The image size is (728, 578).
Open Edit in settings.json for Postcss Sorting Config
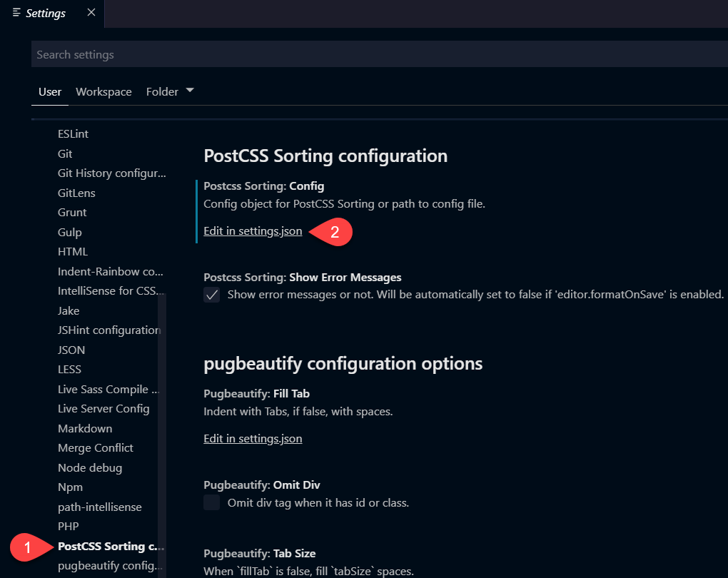(252, 231)
